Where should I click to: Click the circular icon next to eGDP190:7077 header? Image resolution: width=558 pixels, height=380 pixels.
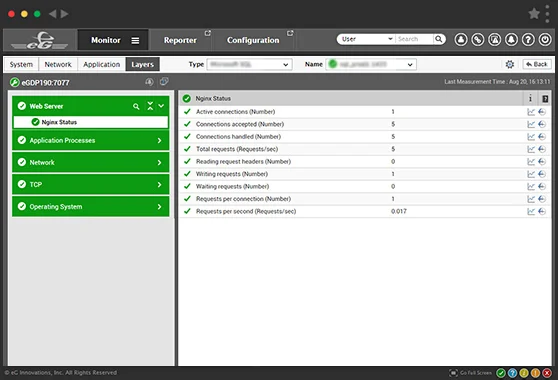[x=149, y=82]
